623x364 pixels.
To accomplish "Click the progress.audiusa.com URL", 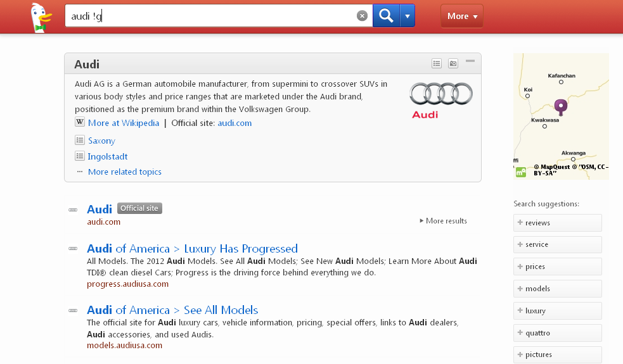I will pyautogui.click(x=127, y=284).
